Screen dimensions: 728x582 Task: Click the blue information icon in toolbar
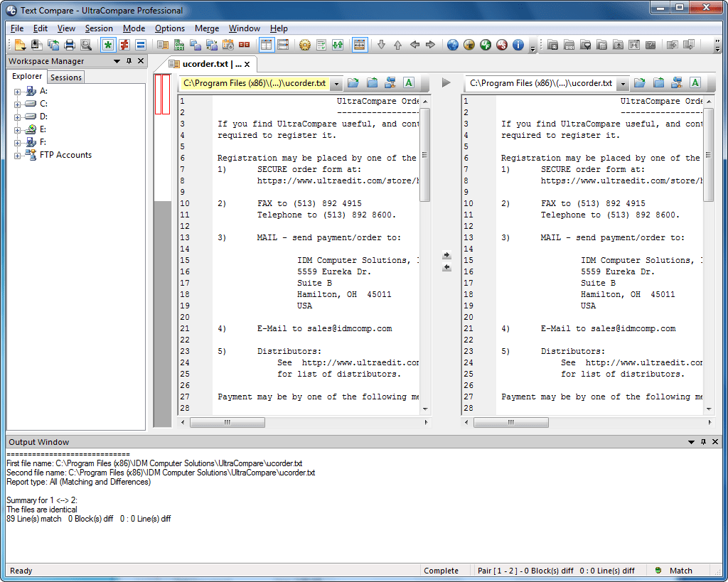tap(518, 45)
